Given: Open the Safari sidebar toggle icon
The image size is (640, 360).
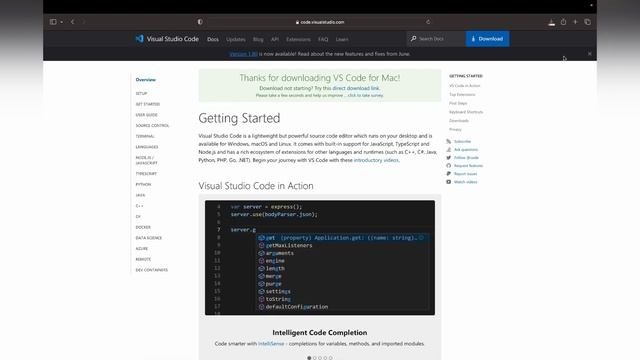Looking at the screenshot, I should pyautogui.click(x=53, y=22).
